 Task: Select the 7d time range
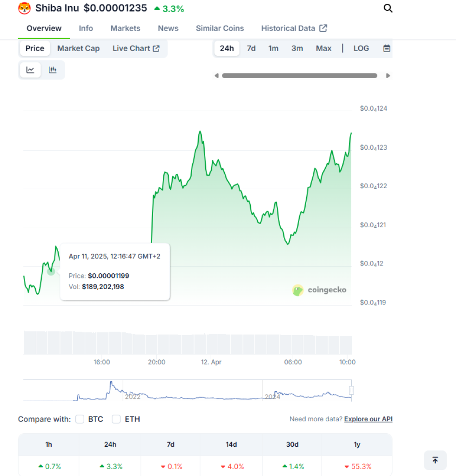click(x=251, y=48)
